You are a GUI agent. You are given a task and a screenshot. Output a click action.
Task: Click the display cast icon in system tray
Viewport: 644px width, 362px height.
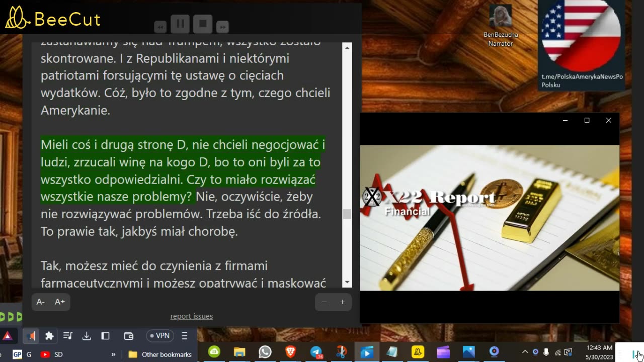(x=569, y=352)
